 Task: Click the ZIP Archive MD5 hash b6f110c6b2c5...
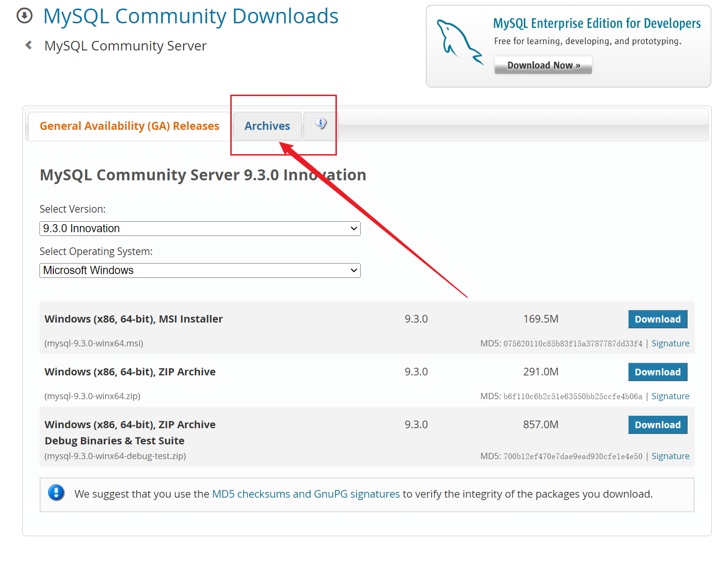[573, 396]
